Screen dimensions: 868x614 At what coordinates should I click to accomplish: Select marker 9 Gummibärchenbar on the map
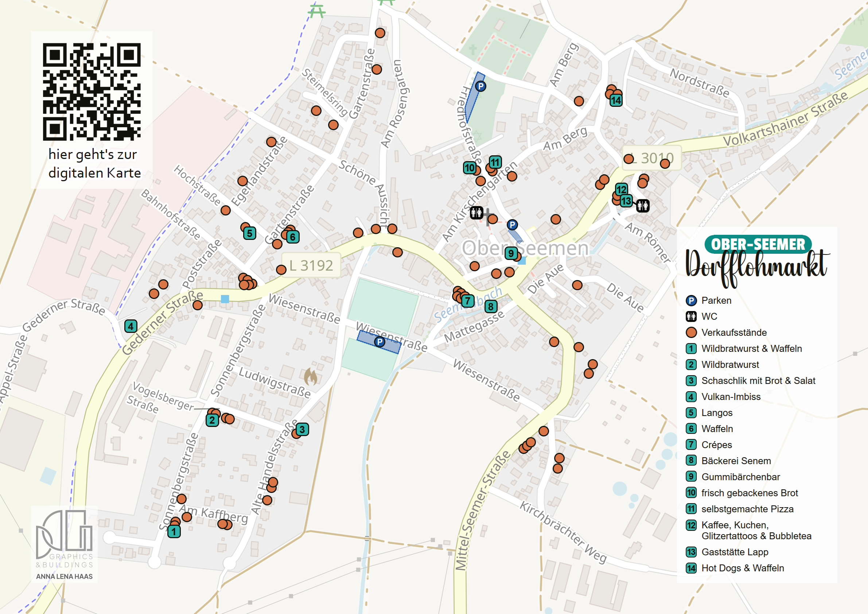511,253
